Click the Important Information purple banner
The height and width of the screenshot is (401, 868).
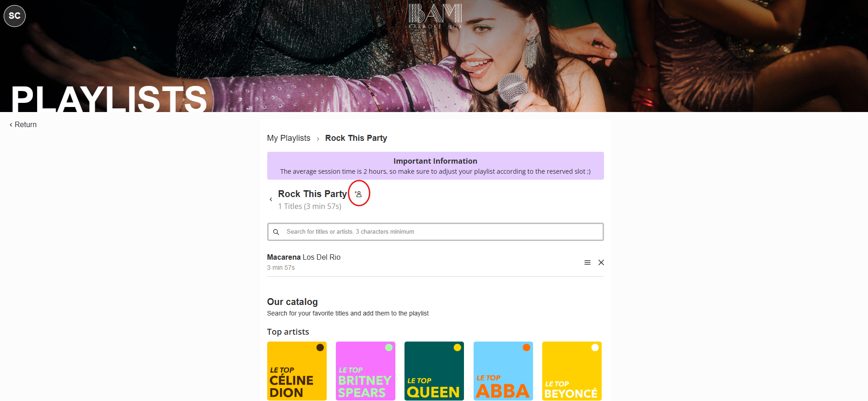coord(435,166)
